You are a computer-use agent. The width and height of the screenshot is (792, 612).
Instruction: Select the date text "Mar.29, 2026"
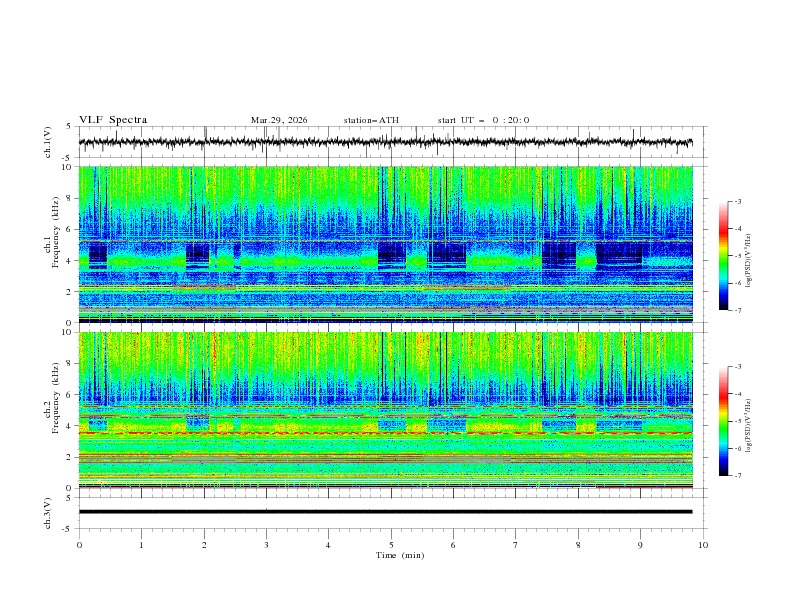(x=279, y=120)
